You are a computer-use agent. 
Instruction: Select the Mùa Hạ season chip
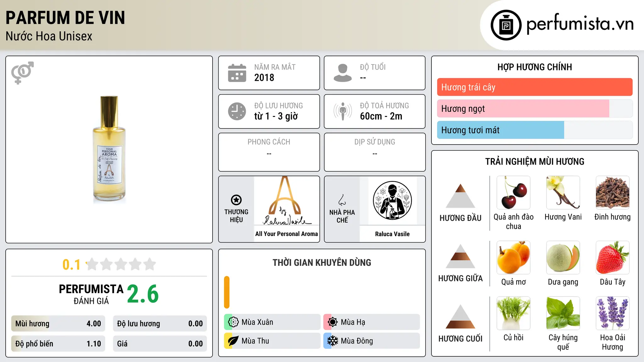(x=371, y=322)
